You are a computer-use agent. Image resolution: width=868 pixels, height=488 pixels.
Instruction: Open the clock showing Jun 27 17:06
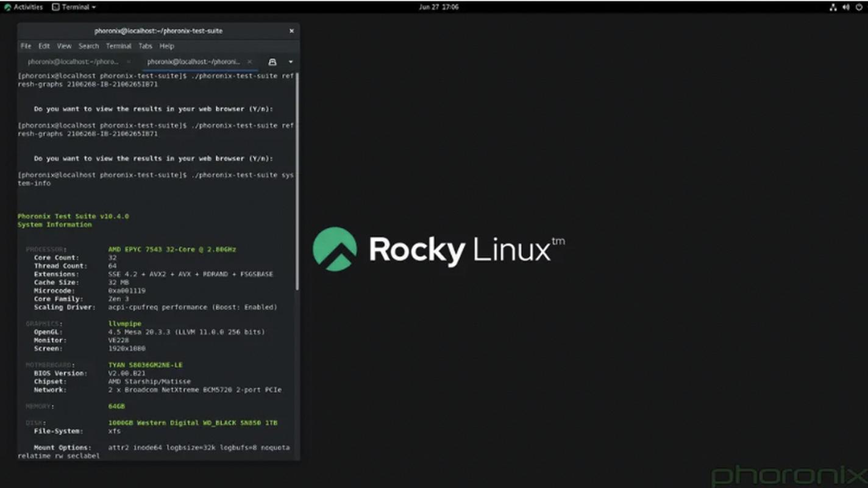[439, 7]
